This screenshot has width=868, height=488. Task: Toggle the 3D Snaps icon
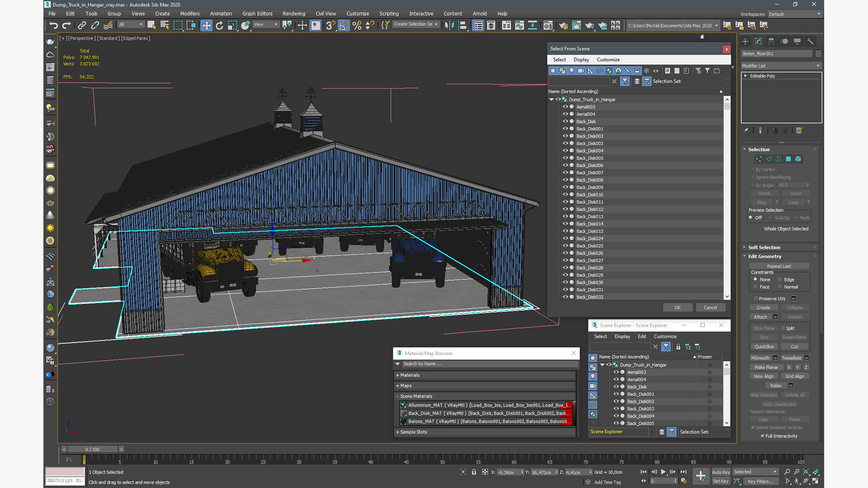tap(330, 25)
